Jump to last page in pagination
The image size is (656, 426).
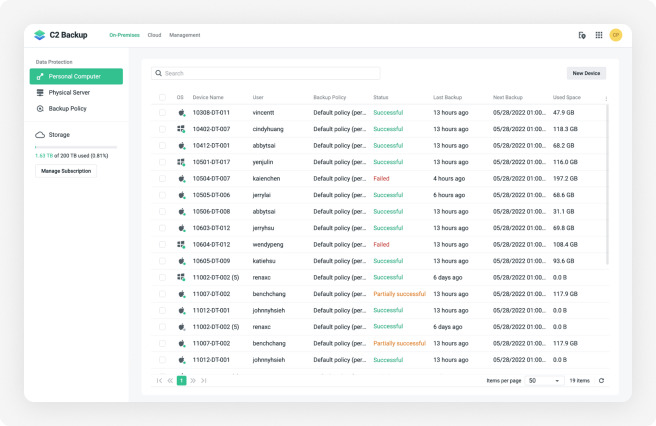point(204,381)
